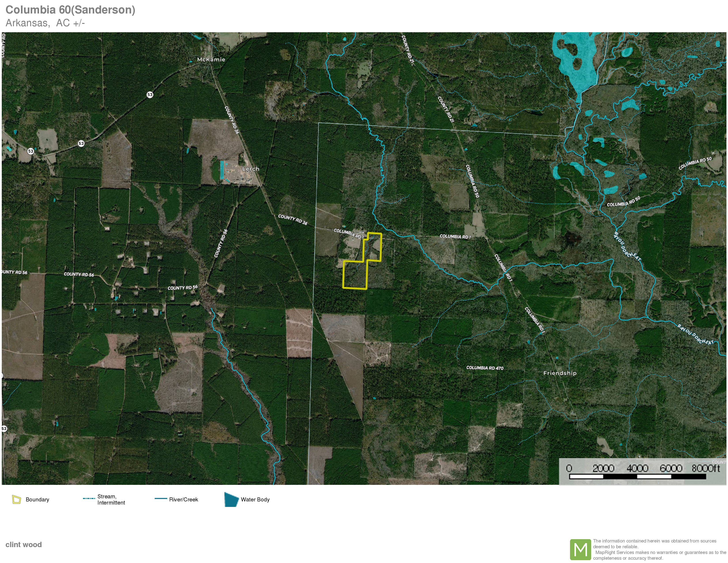Viewport: 728px width, 563px height.
Task: Click the Water Body legend text
Action: click(x=255, y=499)
